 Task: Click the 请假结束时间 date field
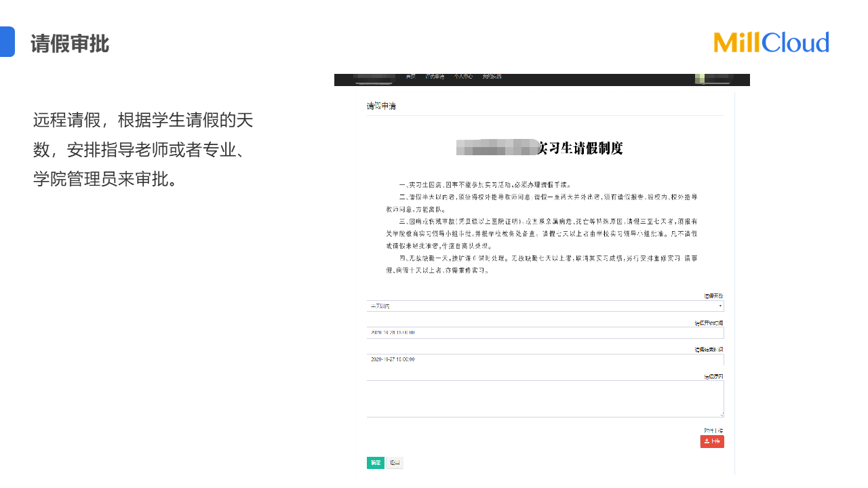[545, 359]
